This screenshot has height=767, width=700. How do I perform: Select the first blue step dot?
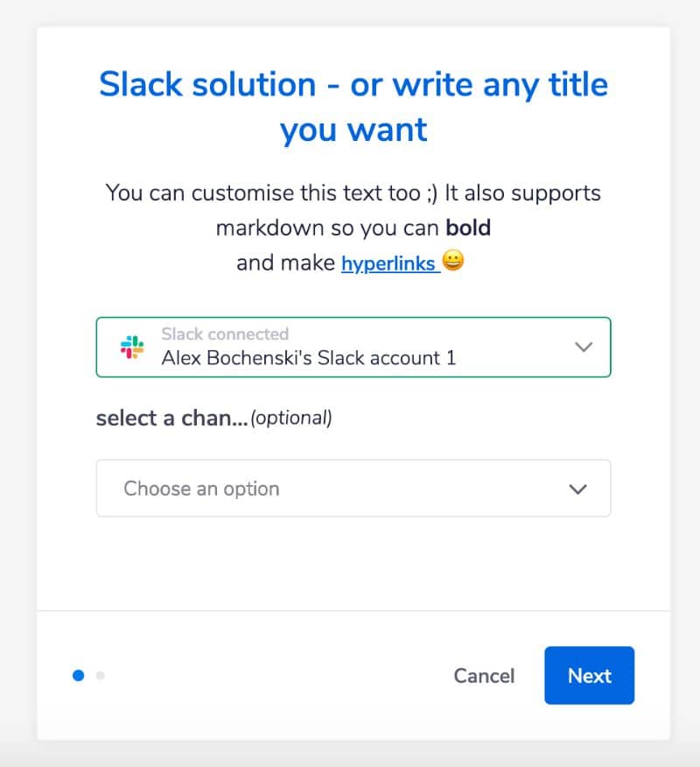(78, 676)
